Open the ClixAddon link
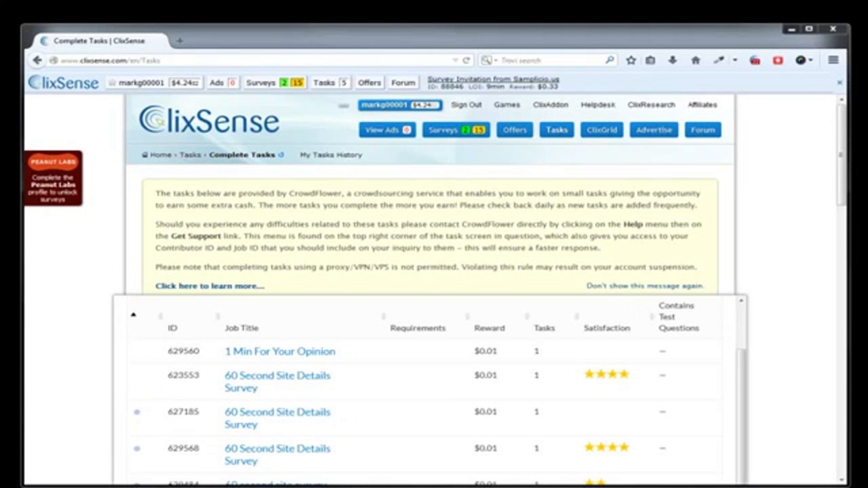Screen dimensions: 868x488 [x=551, y=105]
